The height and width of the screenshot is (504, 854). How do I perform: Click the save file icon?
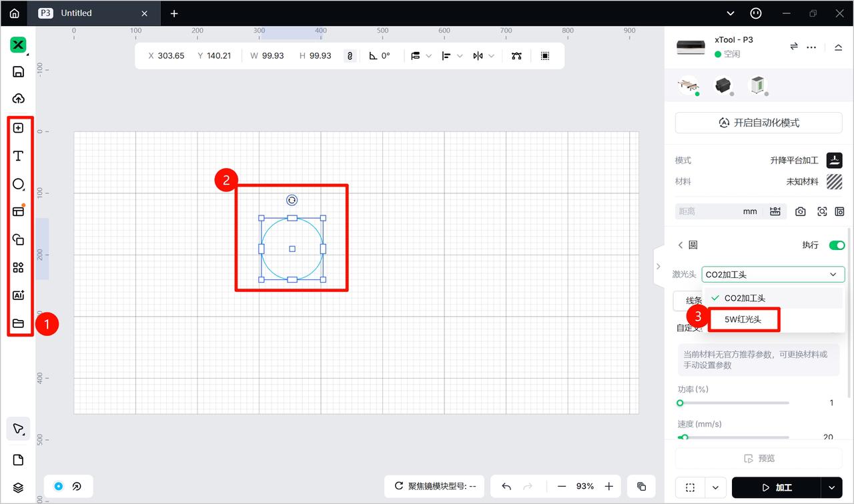pos(18,72)
